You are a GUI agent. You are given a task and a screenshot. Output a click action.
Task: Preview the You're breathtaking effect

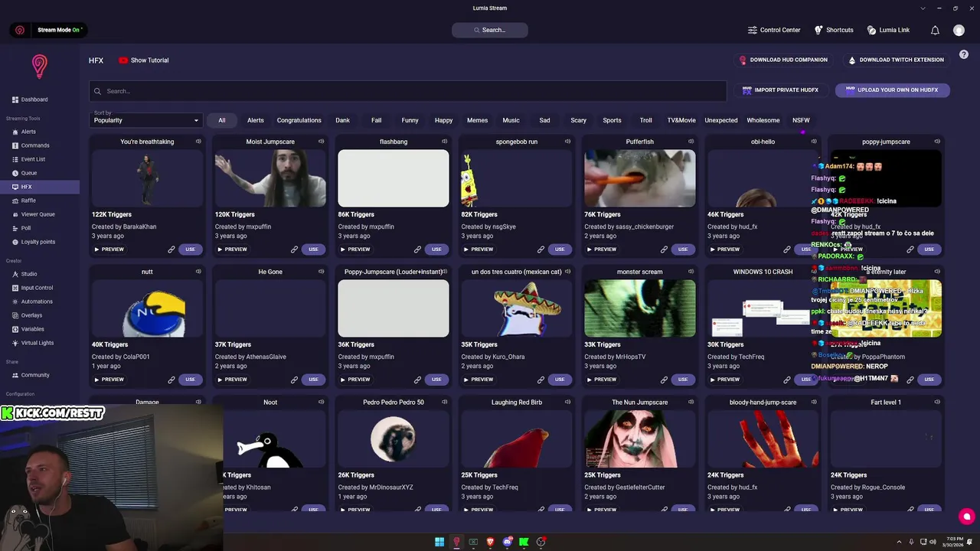(109, 249)
